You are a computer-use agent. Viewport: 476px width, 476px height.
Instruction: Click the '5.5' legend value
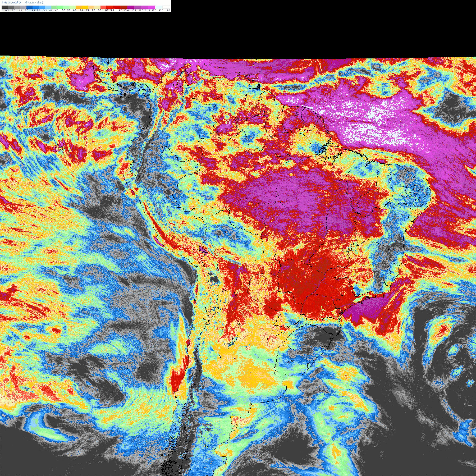(x=69, y=10)
